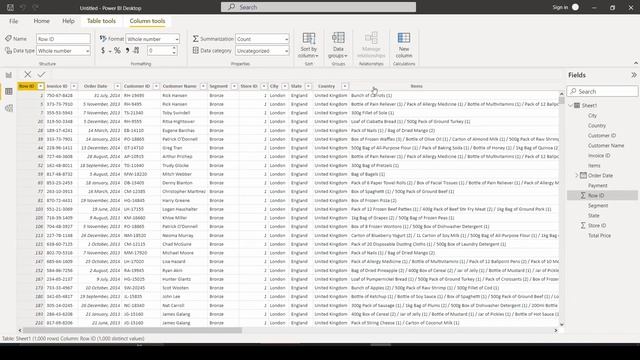Viewport: 640px width, 360px height.
Task: Click the Sort by column icon
Action: click(x=309, y=38)
